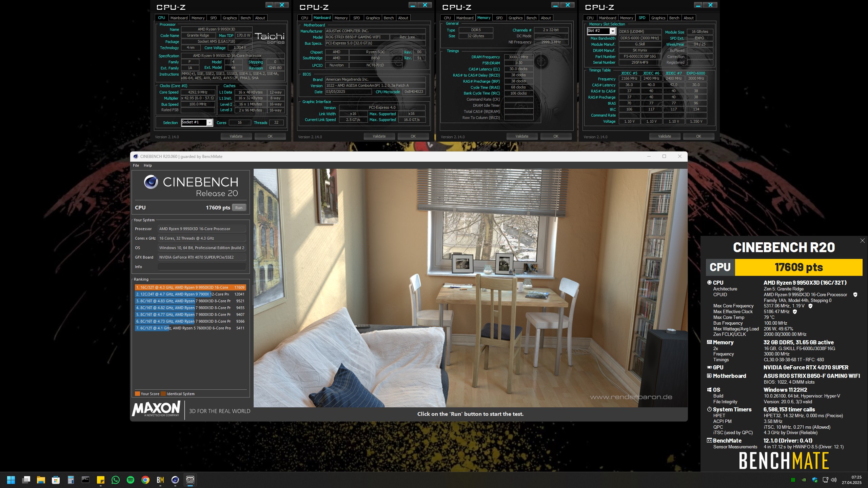Image resolution: width=868 pixels, height=488 pixels.
Task: Switch to Mainboard tab in the CPU-tab CPU-Z window
Action: pos(179,18)
